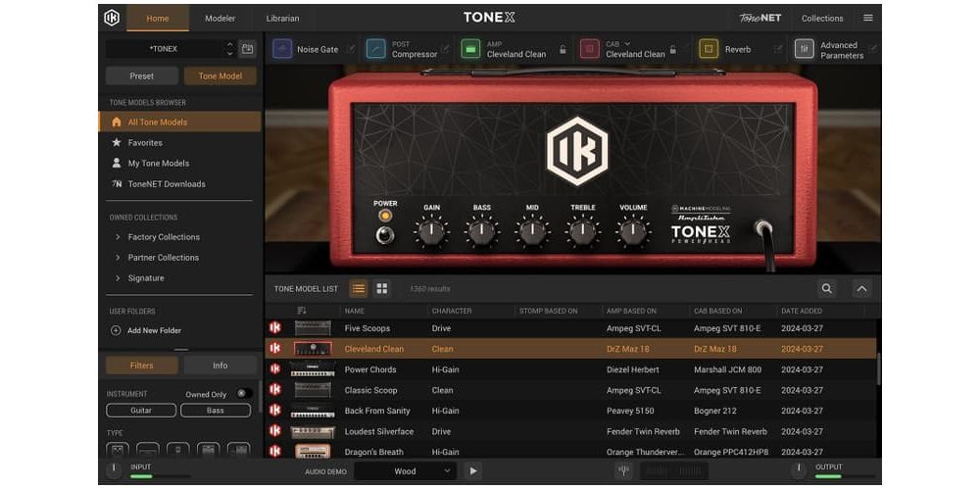Screen dimensions: 980x490
Task: Select the second Type filter icon
Action: click(x=148, y=450)
